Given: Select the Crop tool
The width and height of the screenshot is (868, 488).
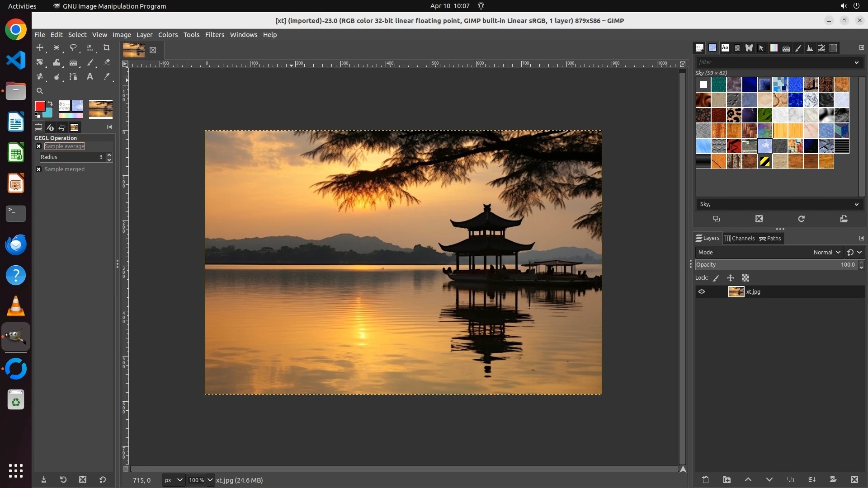Looking at the screenshot, I should [107, 47].
